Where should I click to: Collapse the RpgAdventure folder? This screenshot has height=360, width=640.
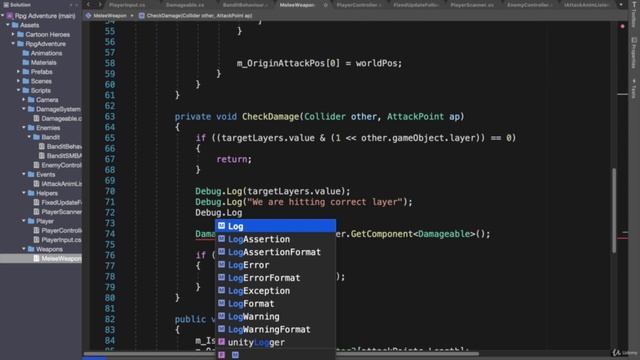[13, 44]
